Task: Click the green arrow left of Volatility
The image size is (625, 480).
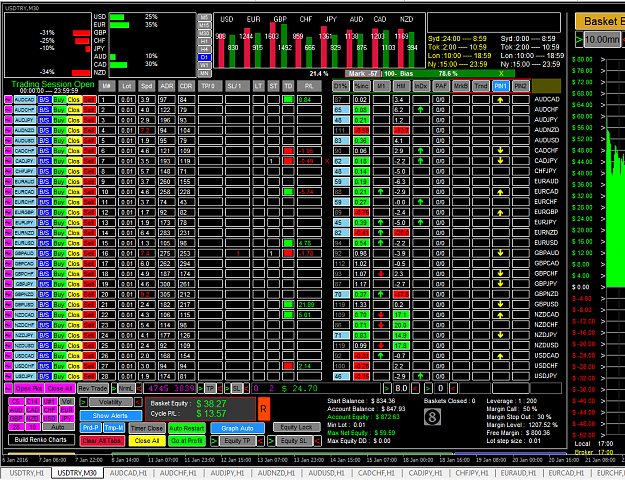Action: click(x=83, y=402)
